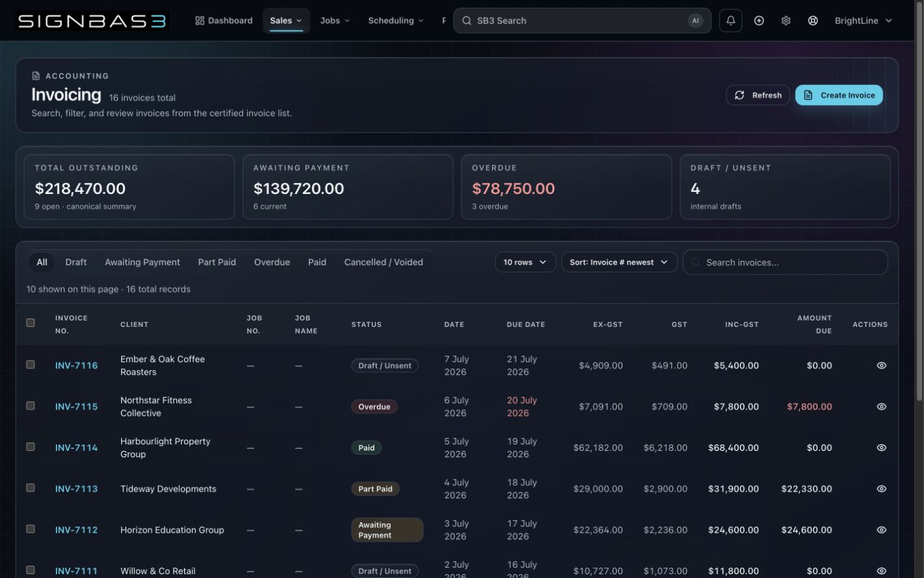924x578 pixels.
Task: Click client Tideway Developments
Action: point(169,489)
